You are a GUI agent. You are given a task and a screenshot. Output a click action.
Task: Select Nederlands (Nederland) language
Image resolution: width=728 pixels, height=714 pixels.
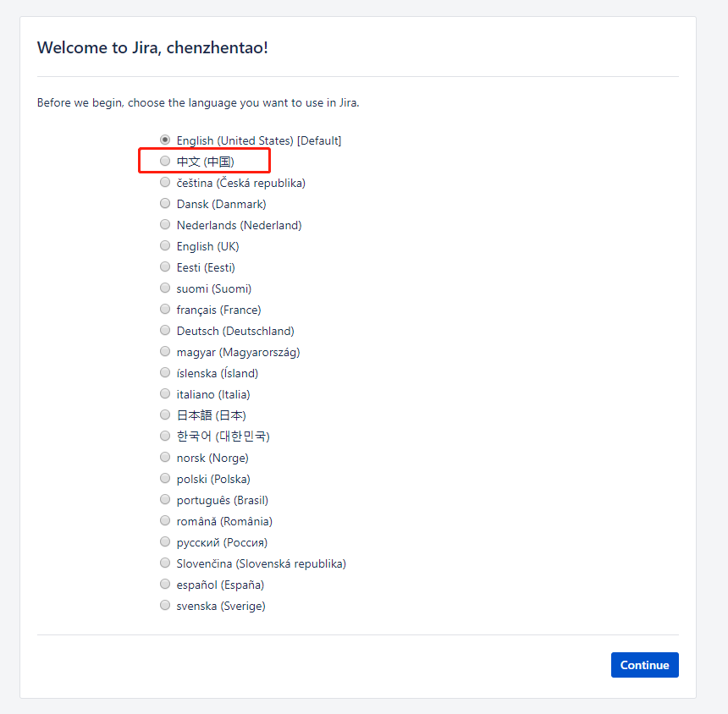coord(165,224)
